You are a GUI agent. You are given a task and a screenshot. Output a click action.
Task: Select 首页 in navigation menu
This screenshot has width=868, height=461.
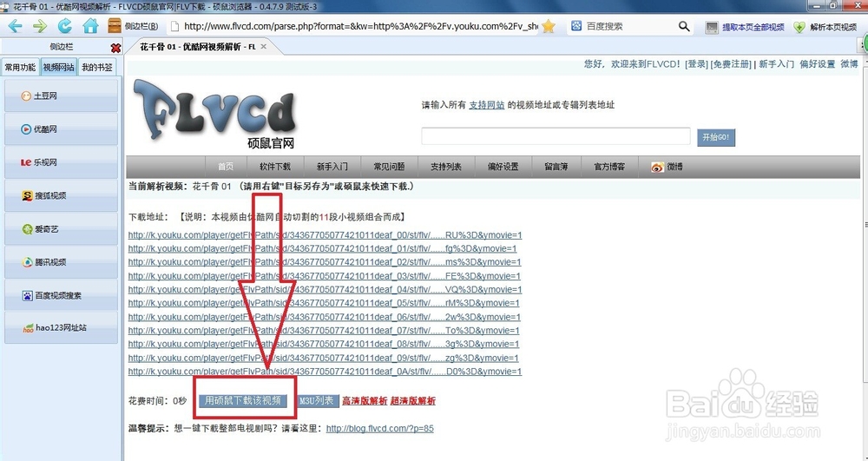pos(226,167)
